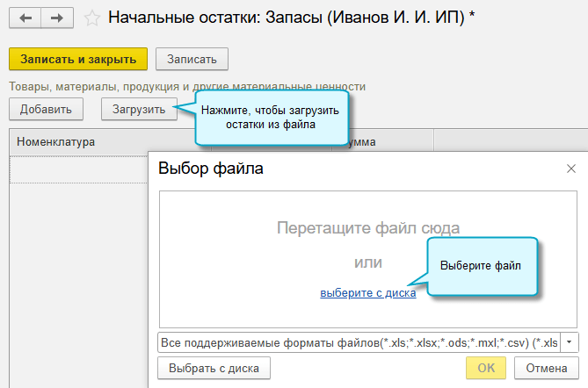This screenshot has width=588, height=388.
Task: Follow the выберите с диска link
Action: coord(367,293)
